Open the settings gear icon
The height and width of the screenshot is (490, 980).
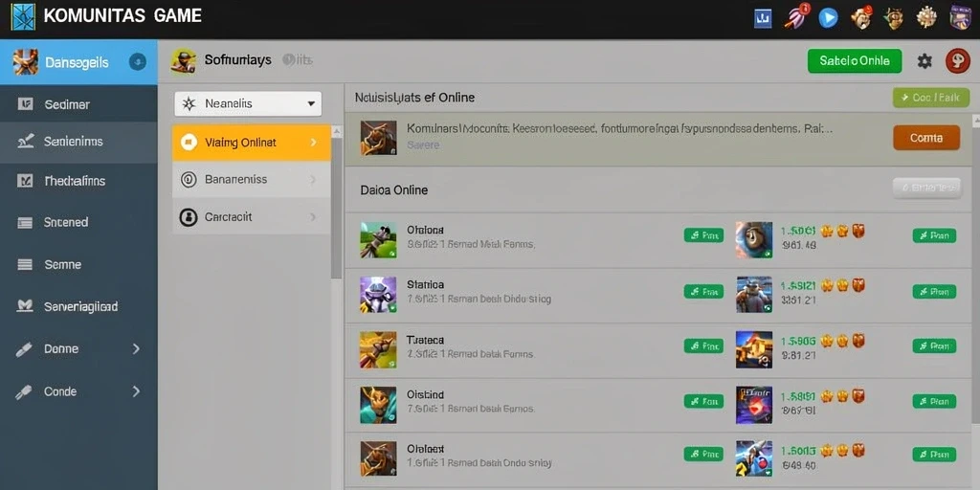click(x=924, y=61)
